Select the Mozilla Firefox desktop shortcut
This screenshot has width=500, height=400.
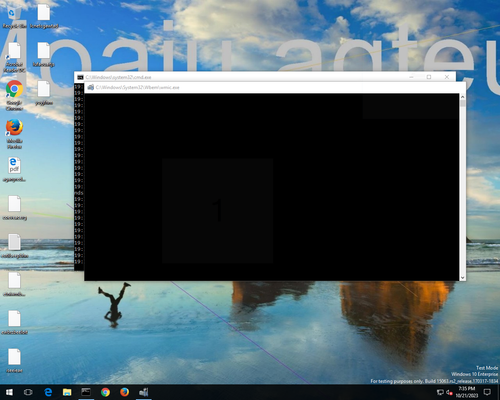pyautogui.click(x=14, y=134)
